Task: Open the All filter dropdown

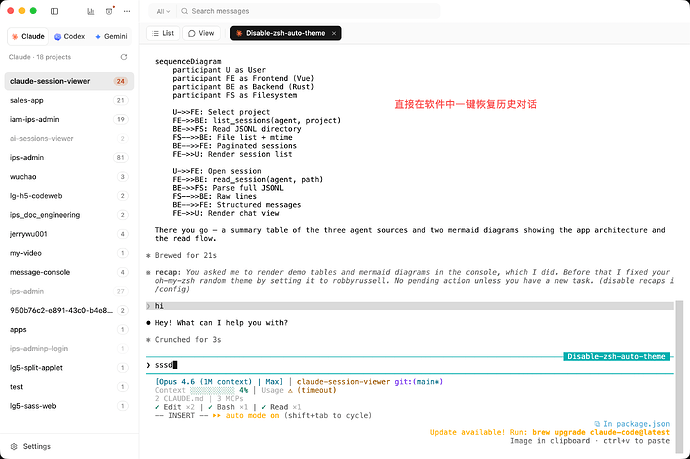Action: coord(163,11)
